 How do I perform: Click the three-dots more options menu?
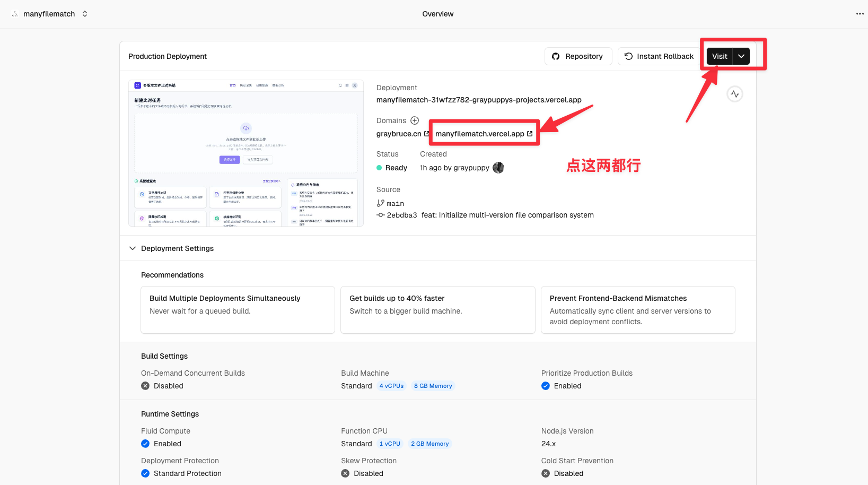[860, 14]
